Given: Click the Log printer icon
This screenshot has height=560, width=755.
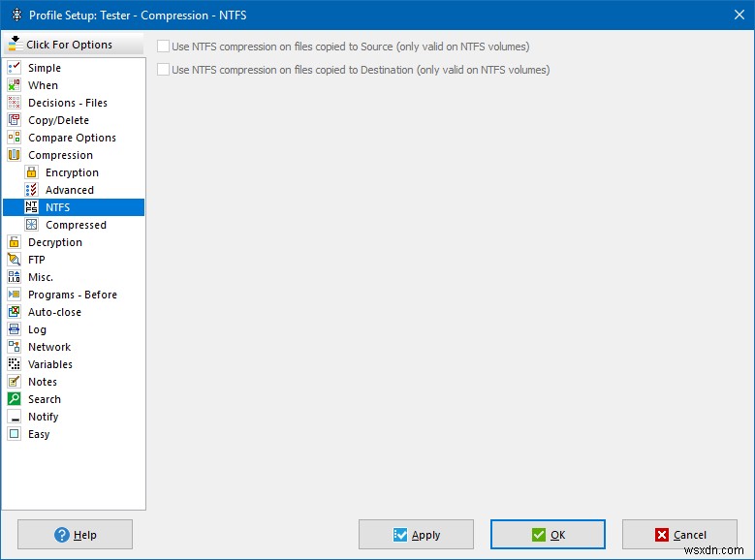Looking at the screenshot, I should (14, 328).
